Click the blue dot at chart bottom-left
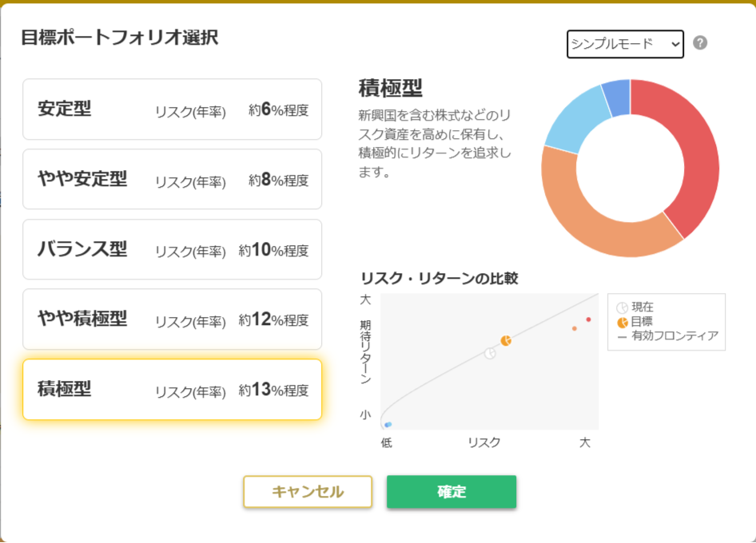Screen dimensions: 756x543 [388, 425]
